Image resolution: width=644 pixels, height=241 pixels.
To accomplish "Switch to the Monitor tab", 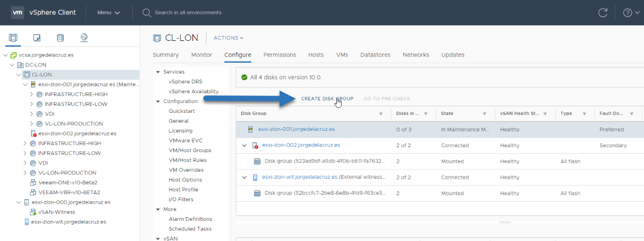I will (x=202, y=55).
